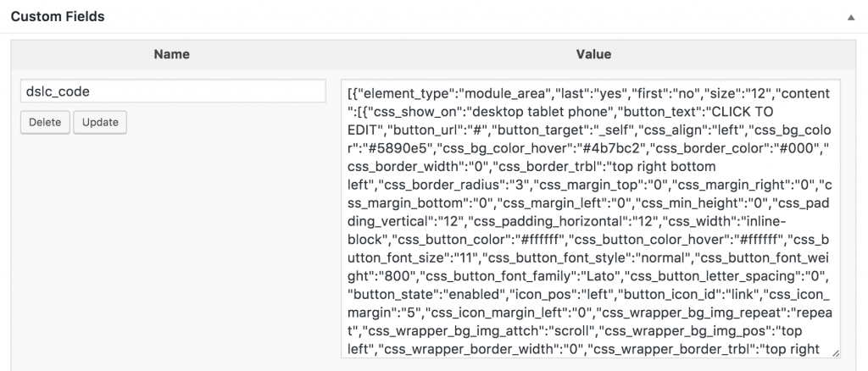Click inside the Value JSON textarea

click(x=591, y=219)
